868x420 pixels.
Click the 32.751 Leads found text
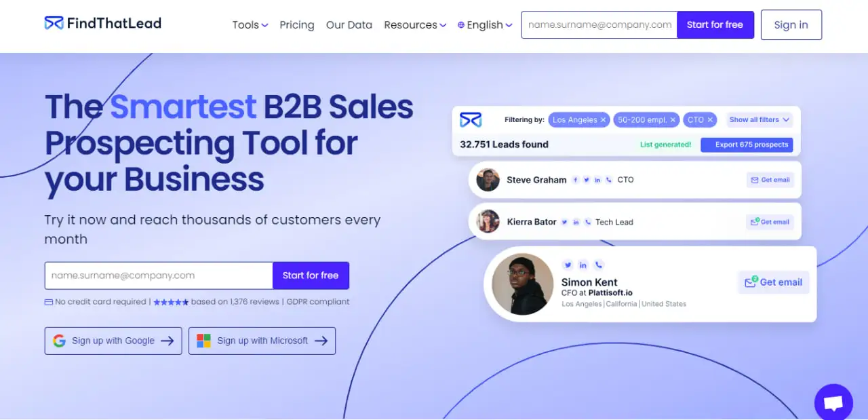[x=504, y=145]
